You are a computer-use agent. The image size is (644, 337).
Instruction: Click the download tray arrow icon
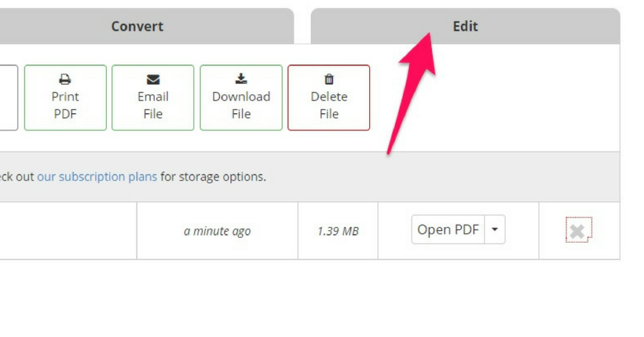click(x=241, y=79)
